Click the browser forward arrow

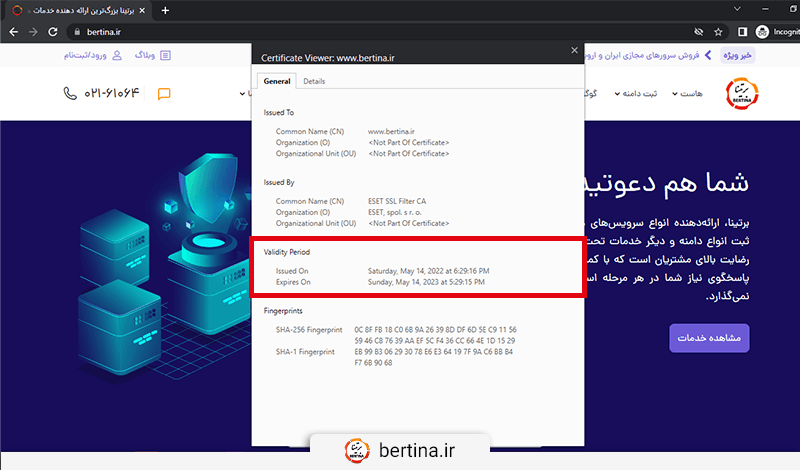pyautogui.click(x=33, y=32)
